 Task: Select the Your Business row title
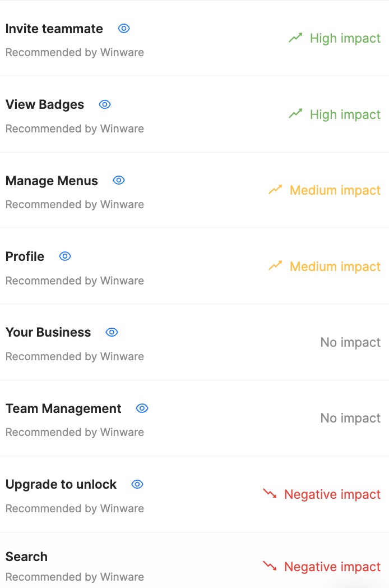48,333
